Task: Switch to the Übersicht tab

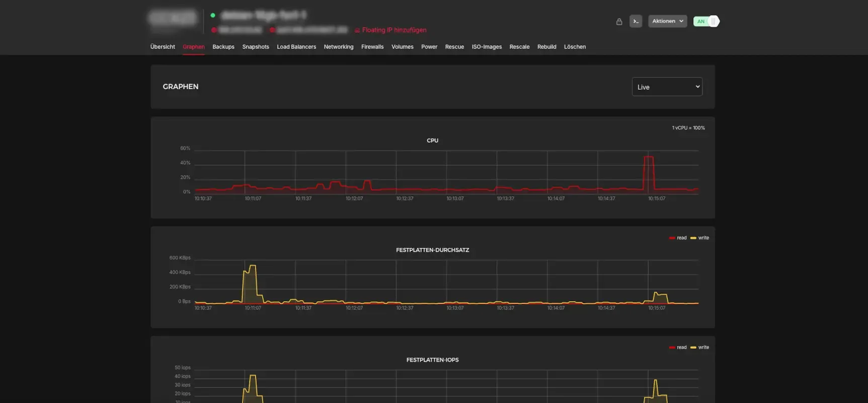Action: pos(163,47)
